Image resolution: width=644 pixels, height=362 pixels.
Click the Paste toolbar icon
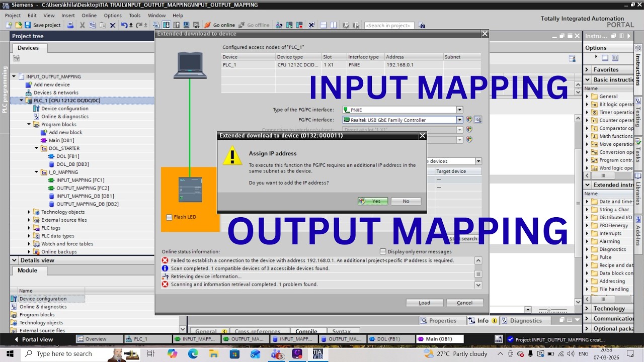(102, 25)
